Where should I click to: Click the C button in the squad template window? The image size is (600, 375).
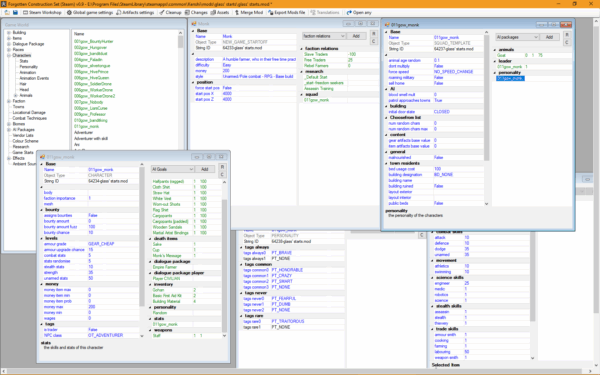coord(567,42)
